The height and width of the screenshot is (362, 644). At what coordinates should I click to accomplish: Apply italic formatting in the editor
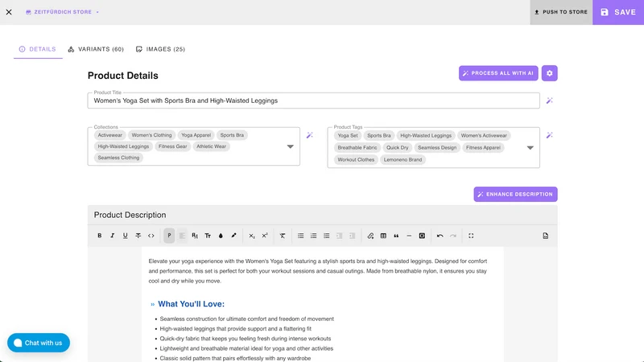(112, 236)
